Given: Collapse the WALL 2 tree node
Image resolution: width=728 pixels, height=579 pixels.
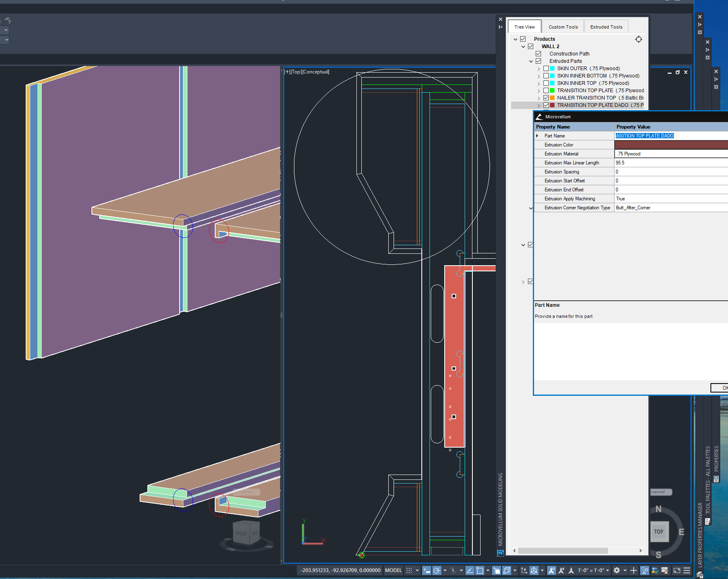Looking at the screenshot, I should (523, 47).
